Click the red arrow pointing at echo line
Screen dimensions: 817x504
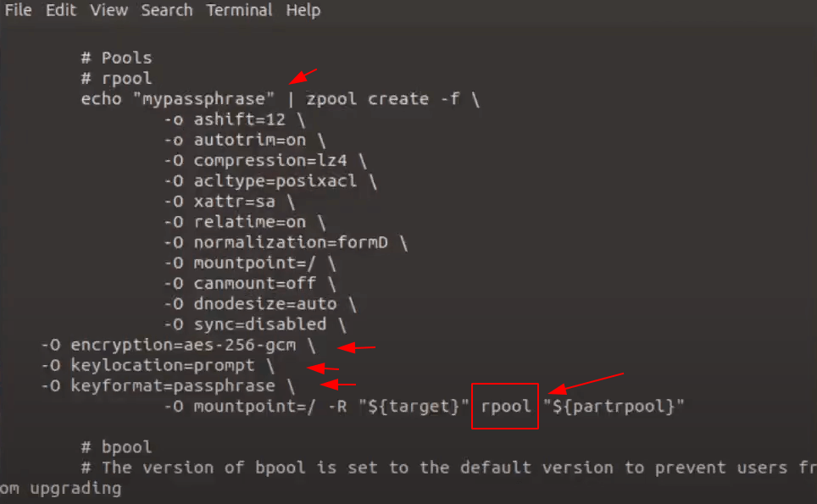303,76
